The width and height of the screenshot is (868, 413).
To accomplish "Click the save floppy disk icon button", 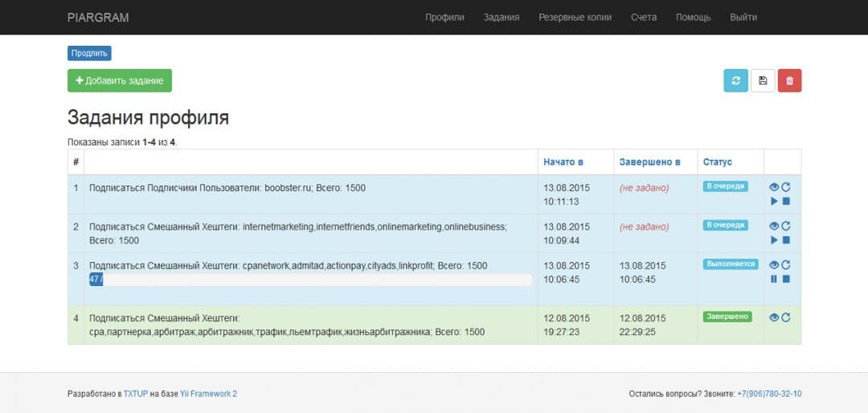I will [763, 80].
